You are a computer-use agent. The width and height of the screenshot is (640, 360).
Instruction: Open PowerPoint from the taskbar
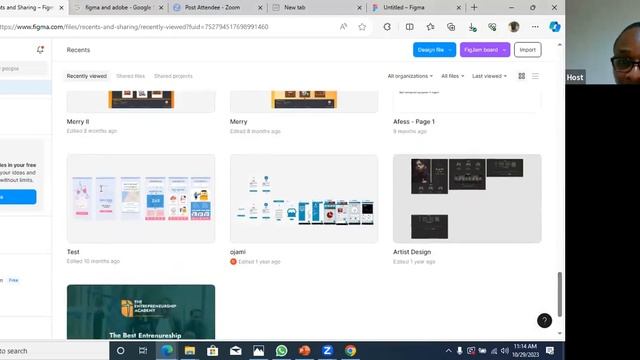tap(304, 351)
